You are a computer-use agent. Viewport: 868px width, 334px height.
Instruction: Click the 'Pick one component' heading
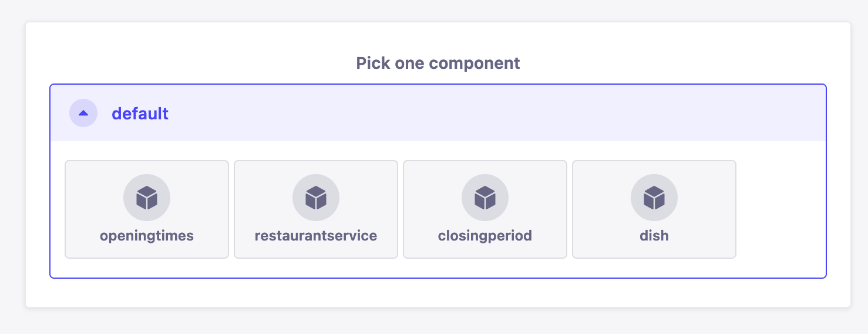[x=438, y=63]
